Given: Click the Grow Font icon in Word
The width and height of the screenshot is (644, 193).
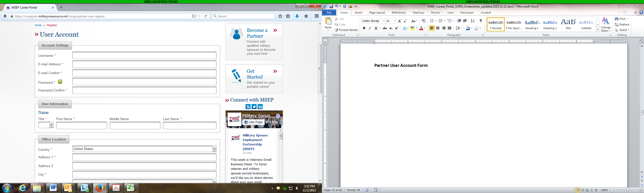Looking at the screenshot, I should coord(399,21).
